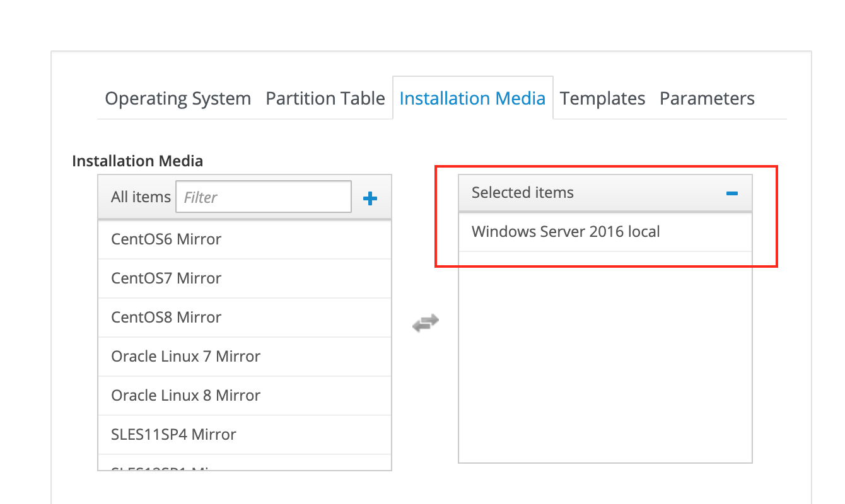Pick Oracle Linux 8 Mirror
Screen dimensions: 845x504
[245, 396]
